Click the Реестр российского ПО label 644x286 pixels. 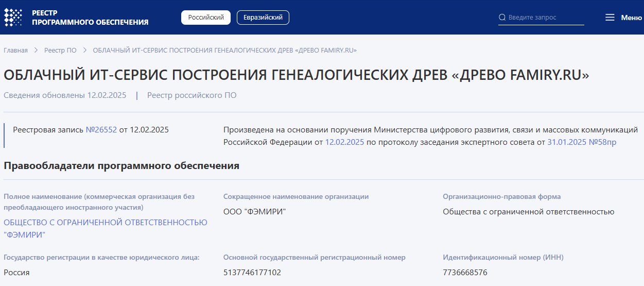[192, 95]
